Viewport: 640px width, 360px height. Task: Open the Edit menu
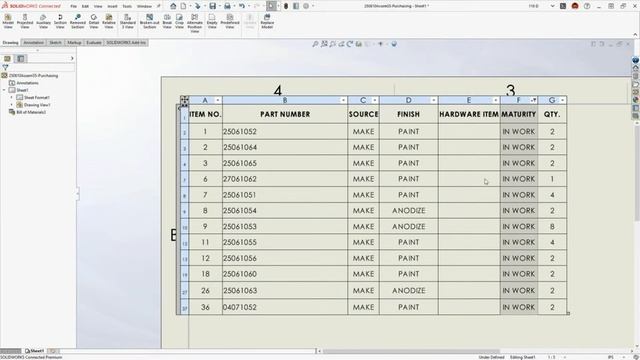coord(85,7)
